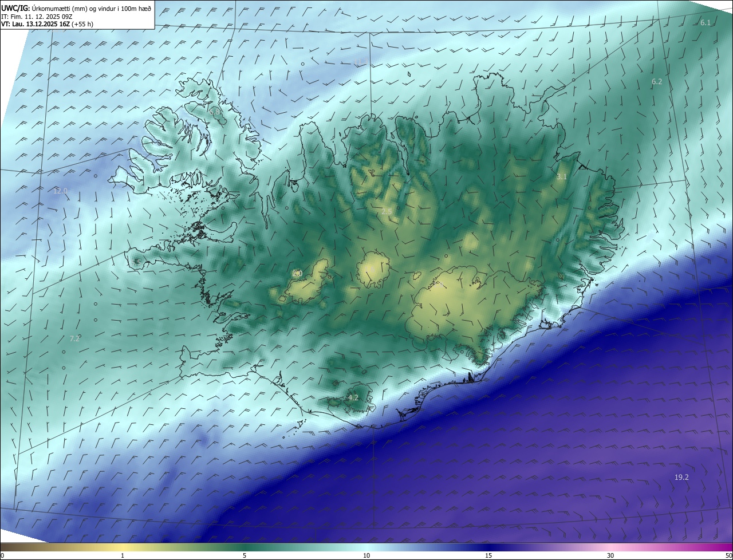The height and width of the screenshot is (560, 733).
Task: Click the 30 tick on the color scale
Action: pyautogui.click(x=610, y=555)
